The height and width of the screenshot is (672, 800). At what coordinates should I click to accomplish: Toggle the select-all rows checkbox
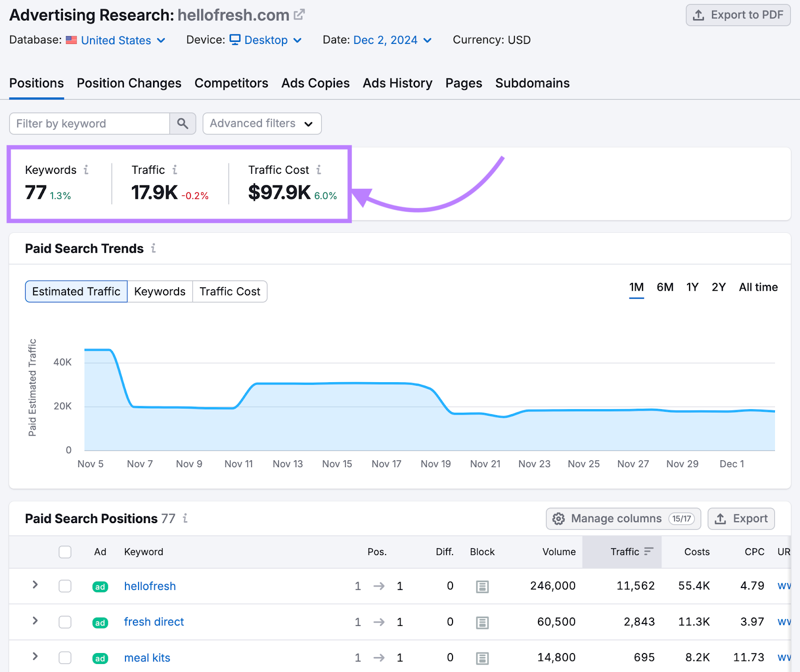click(65, 552)
